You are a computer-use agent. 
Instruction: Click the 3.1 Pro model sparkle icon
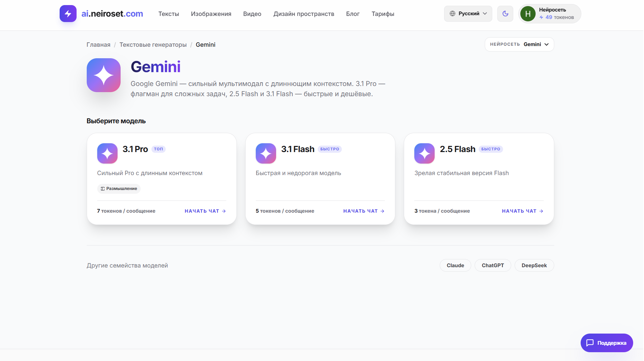[x=107, y=153]
